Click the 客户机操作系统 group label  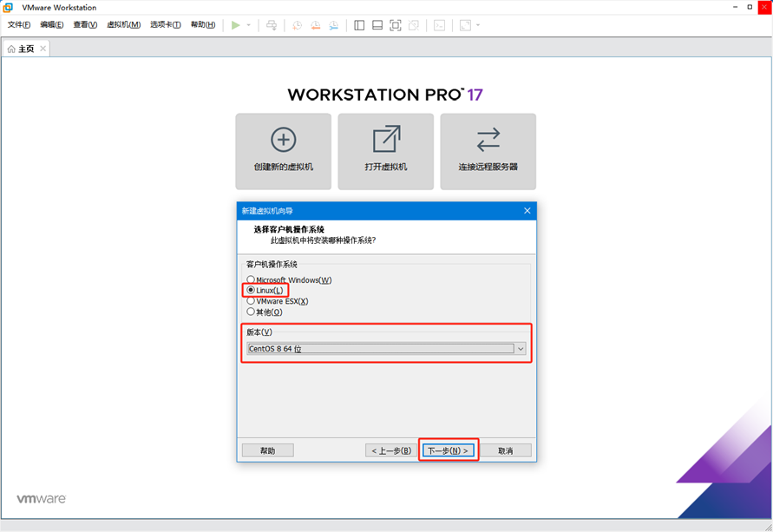(x=272, y=265)
